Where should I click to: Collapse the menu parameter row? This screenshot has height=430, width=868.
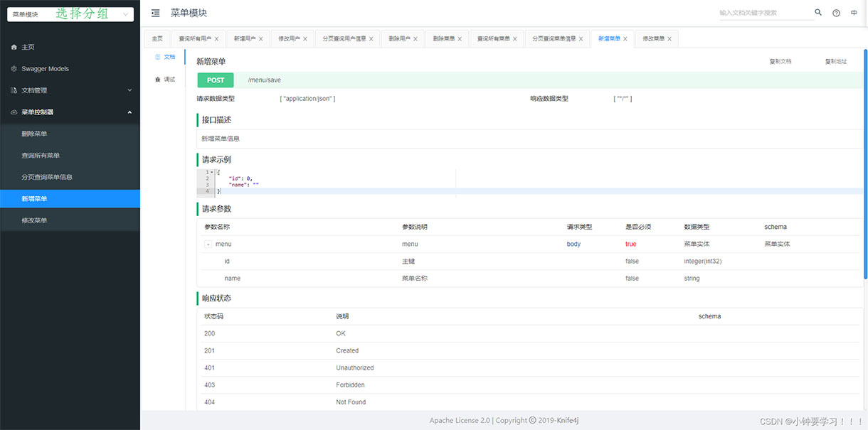tap(208, 244)
